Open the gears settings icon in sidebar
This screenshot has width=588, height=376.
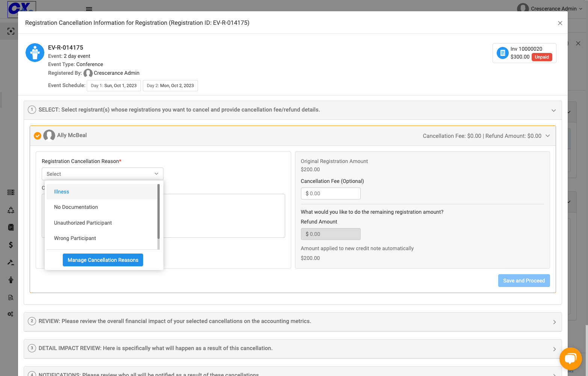click(11, 314)
